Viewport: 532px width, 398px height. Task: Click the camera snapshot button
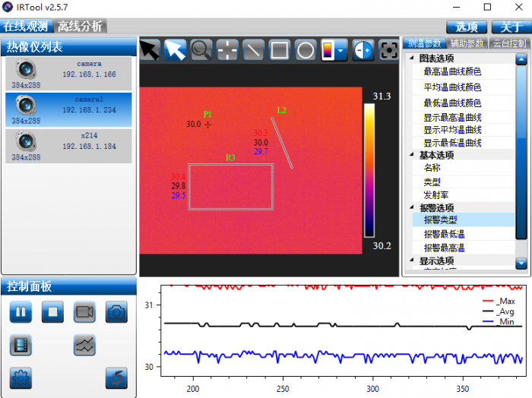116,311
